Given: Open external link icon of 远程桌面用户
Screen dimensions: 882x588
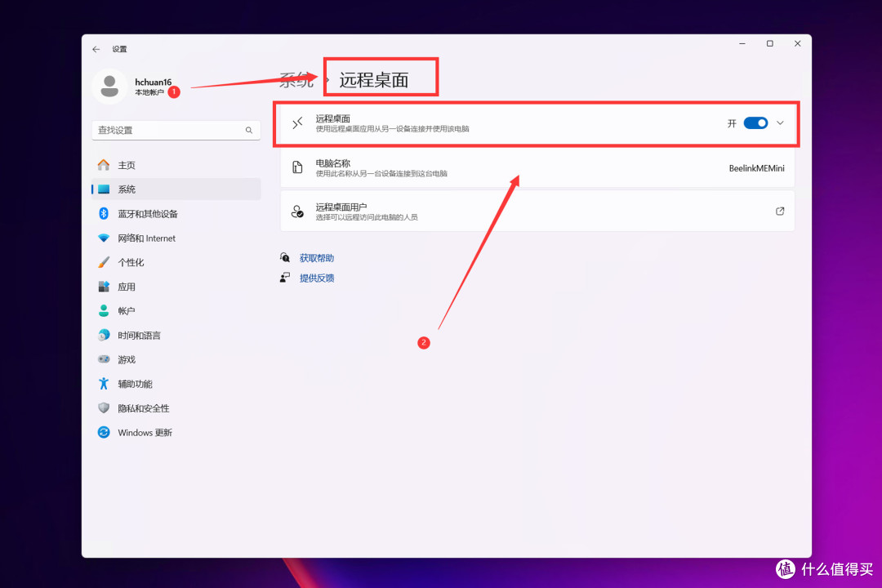Looking at the screenshot, I should 780,211.
